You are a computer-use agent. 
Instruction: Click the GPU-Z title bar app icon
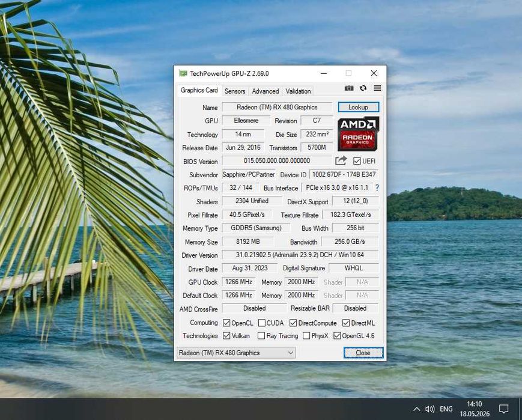(x=183, y=73)
